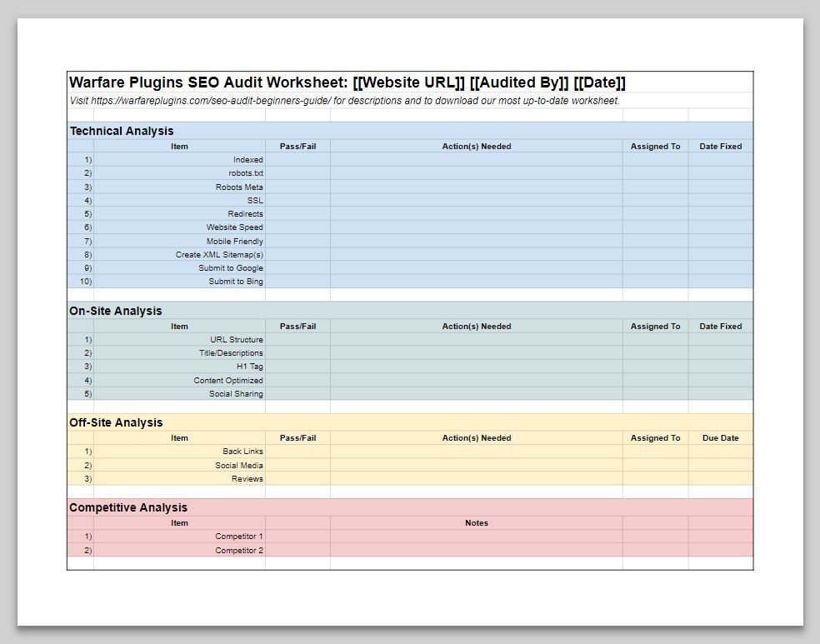The image size is (820, 644).
Task: Select the robots.txt item cell
Action: tap(245, 173)
